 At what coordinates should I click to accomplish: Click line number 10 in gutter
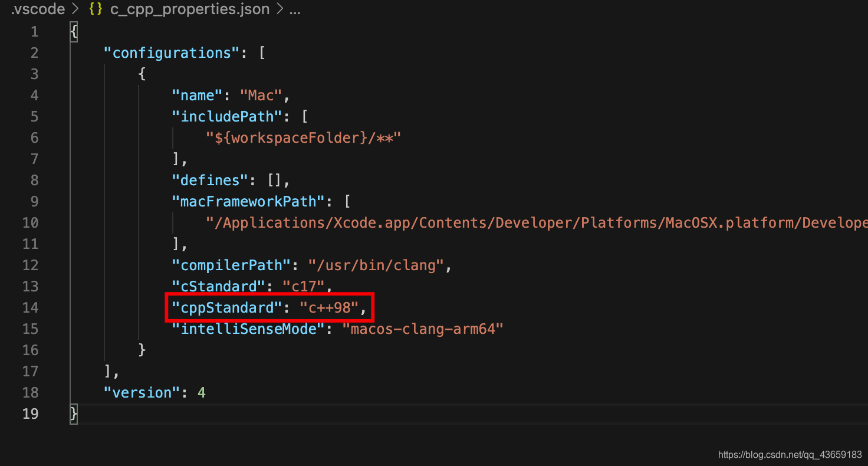click(30, 222)
